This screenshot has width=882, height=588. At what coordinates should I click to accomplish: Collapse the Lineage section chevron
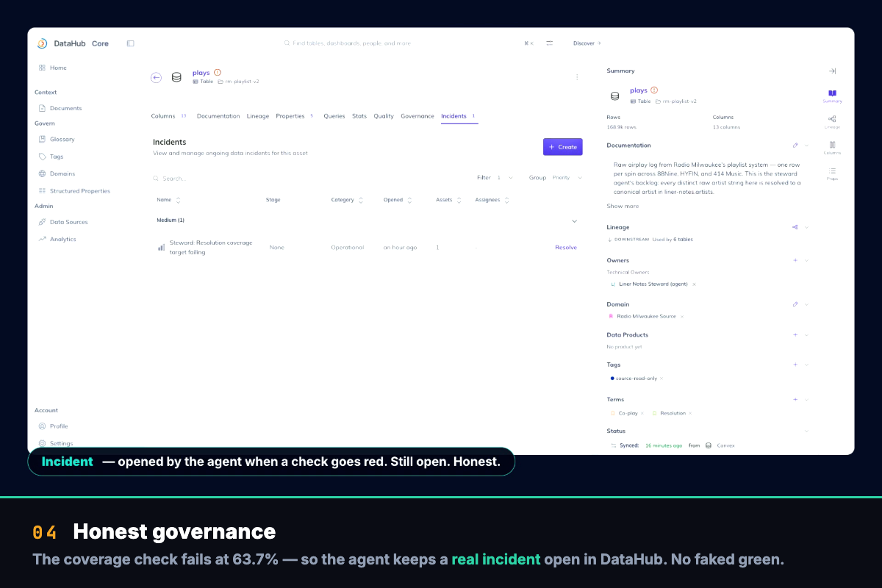806,227
